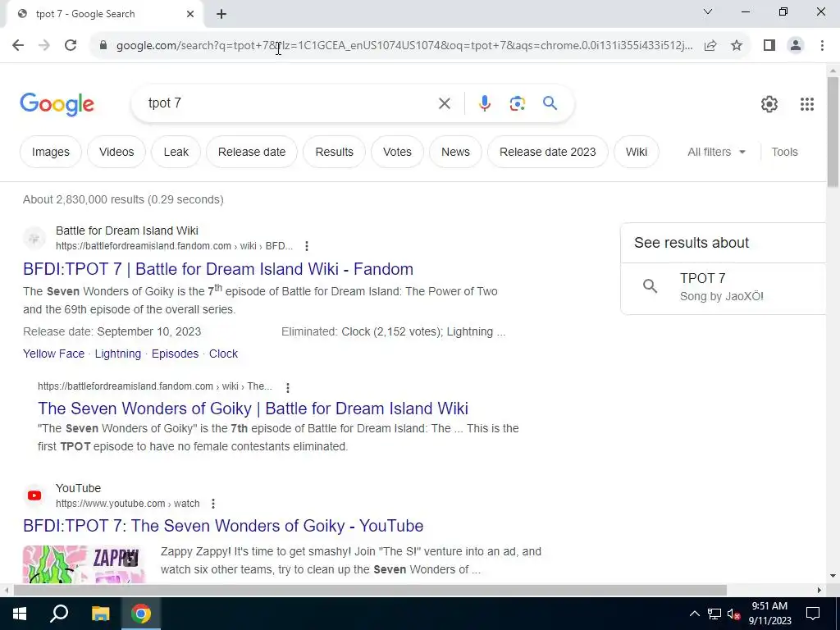View site information lock icon
This screenshot has width=840, height=630.
click(x=103, y=46)
